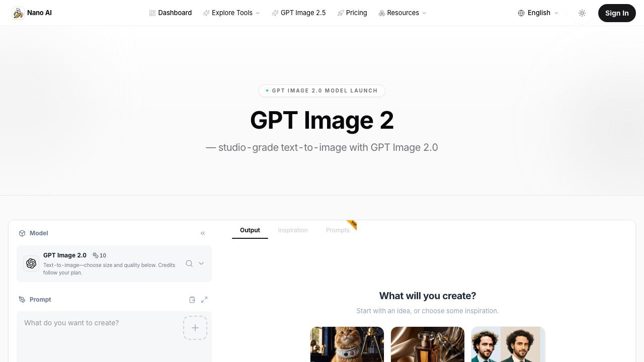Expand the Explore Tools dropdown

[x=231, y=13]
